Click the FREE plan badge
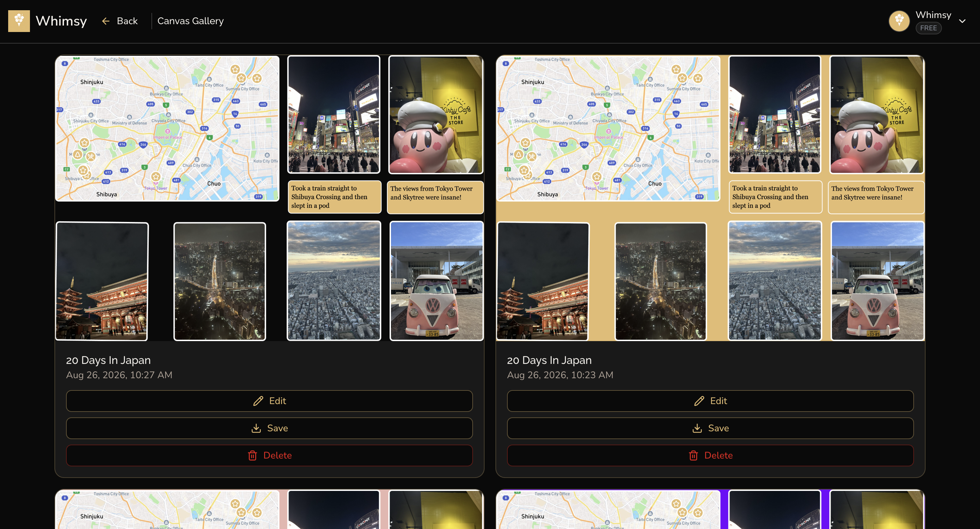Image resolution: width=980 pixels, height=529 pixels. tap(928, 28)
